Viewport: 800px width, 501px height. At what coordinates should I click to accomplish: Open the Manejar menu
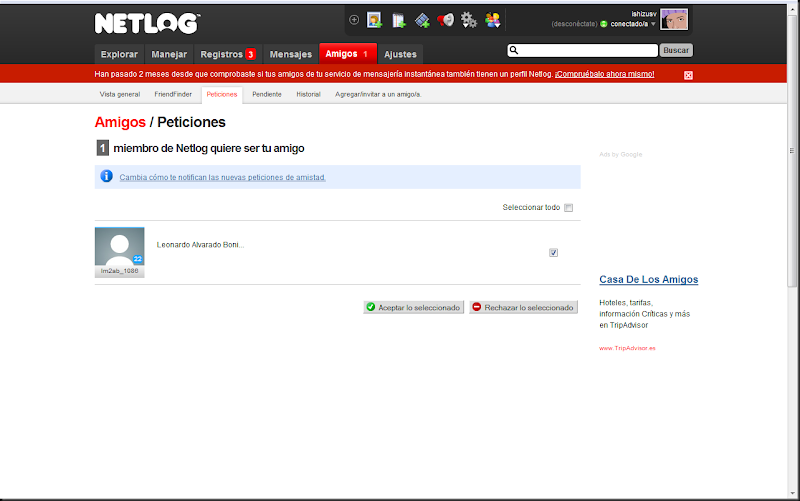[169, 54]
